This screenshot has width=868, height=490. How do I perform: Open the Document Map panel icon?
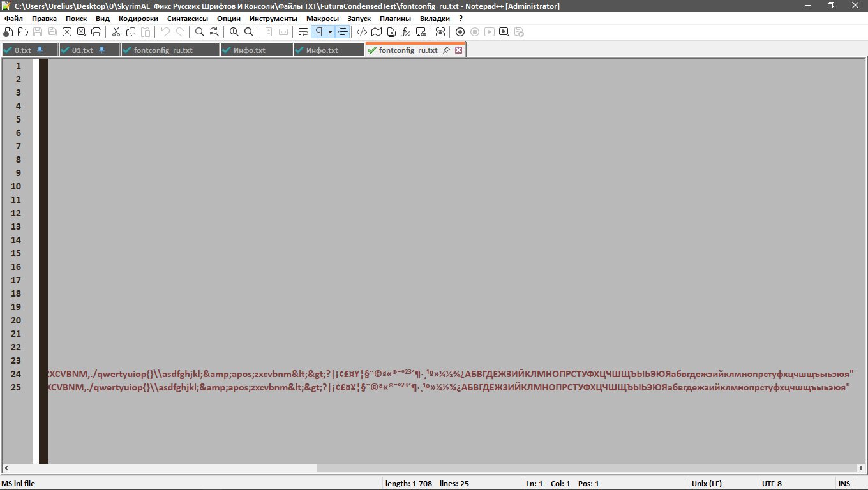pos(376,32)
